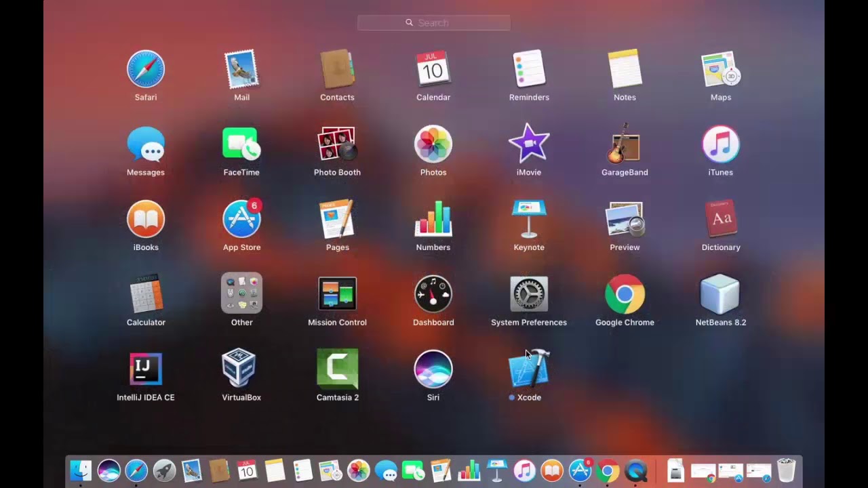Screen dimensions: 868x488
Task: Click the Launchpad rocket in the Dock
Action: point(164,470)
